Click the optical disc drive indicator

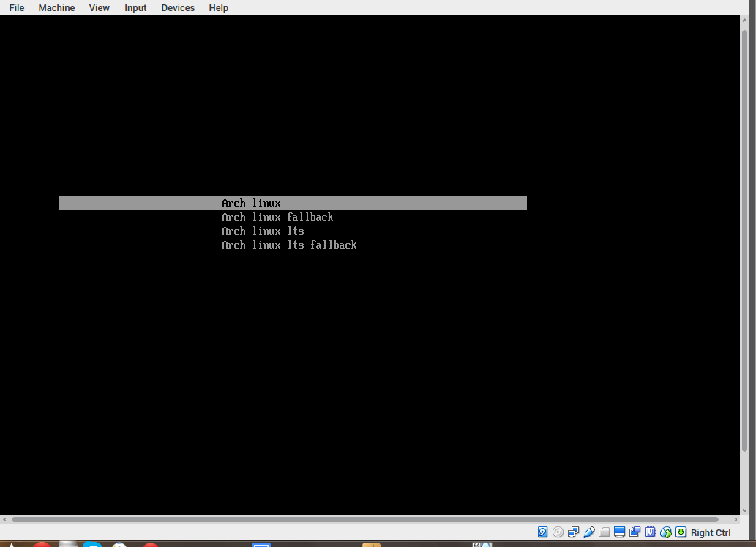558,532
